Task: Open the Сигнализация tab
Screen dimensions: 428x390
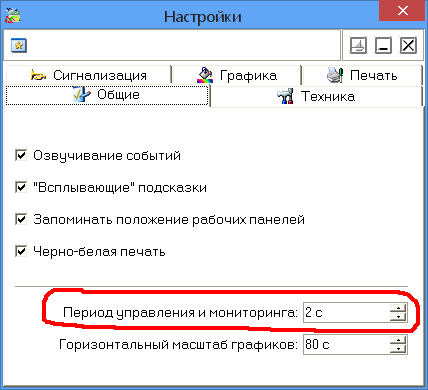Action: coord(88,75)
